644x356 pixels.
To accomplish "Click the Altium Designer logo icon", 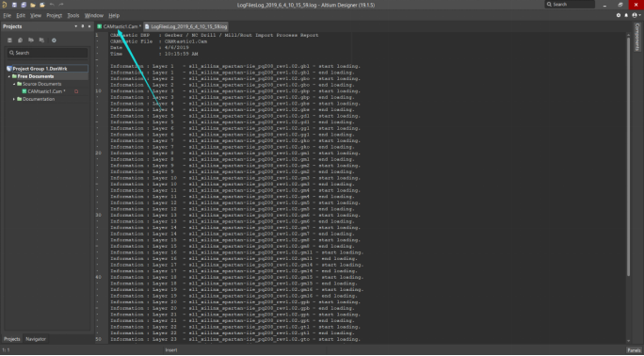I will pyautogui.click(x=5, y=5).
